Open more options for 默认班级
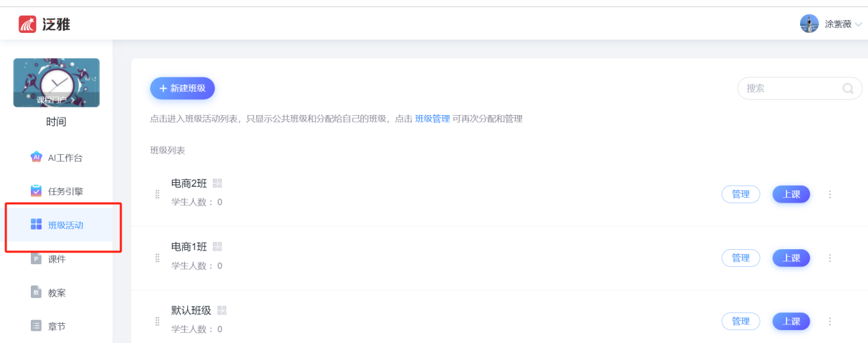 [x=830, y=321]
